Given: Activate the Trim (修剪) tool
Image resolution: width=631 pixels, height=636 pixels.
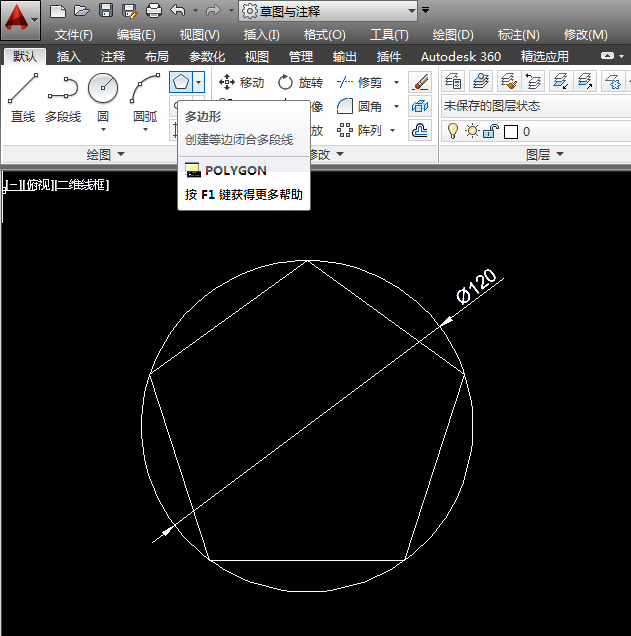Looking at the screenshot, I should (x=360, y=82).
